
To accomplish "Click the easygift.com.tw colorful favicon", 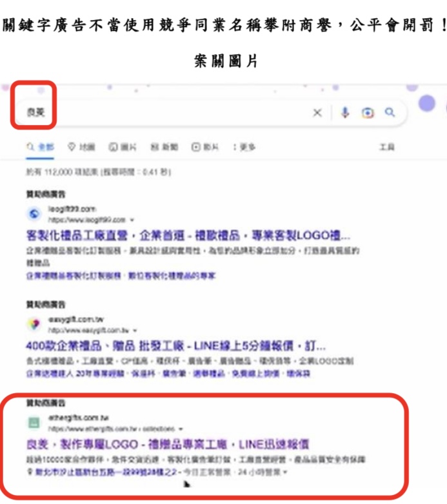I will tap(34, 324).
